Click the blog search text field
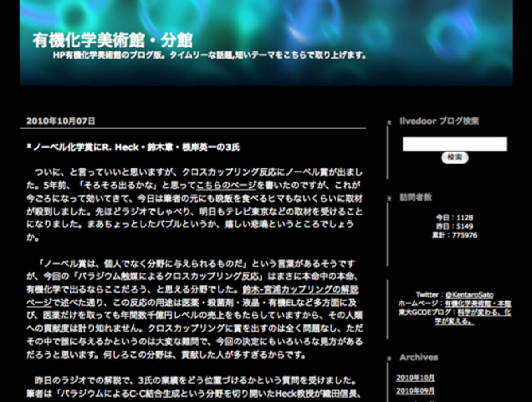Image resolution: width=532 pixels, height=402 pixels. tap(454, 144)
